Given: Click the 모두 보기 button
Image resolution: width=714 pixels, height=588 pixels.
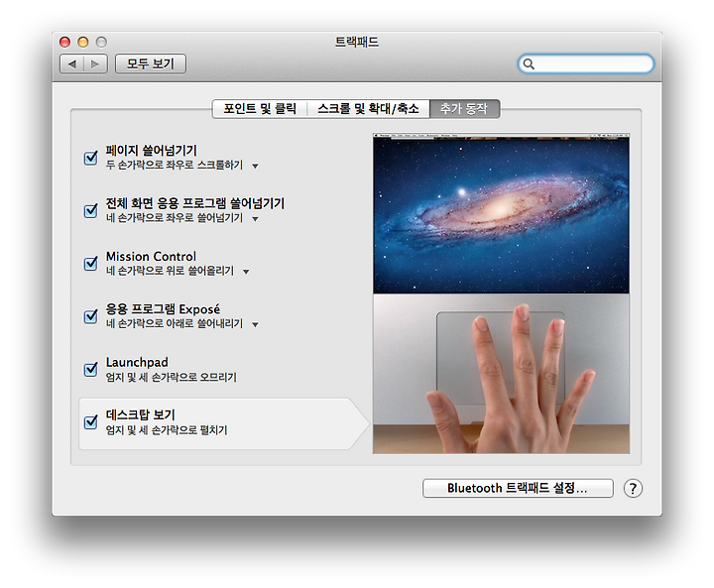Looking at the screenshot, I should point(151,64).
